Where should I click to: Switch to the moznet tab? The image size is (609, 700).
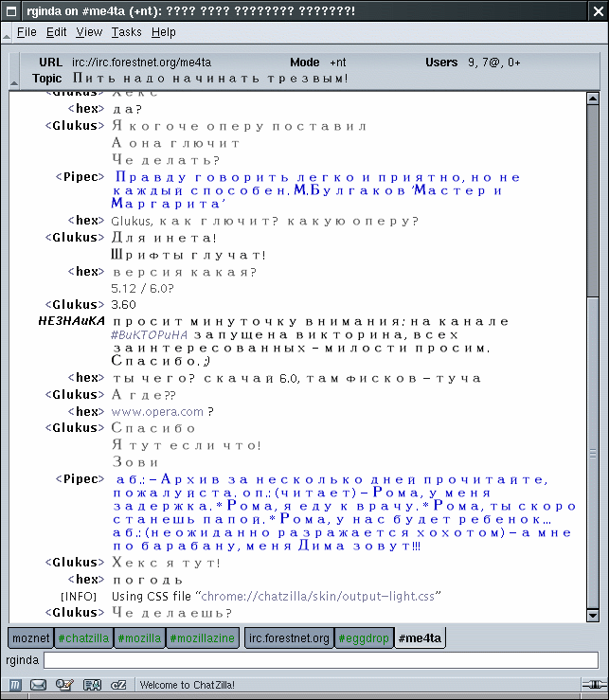tap(30, 638)
